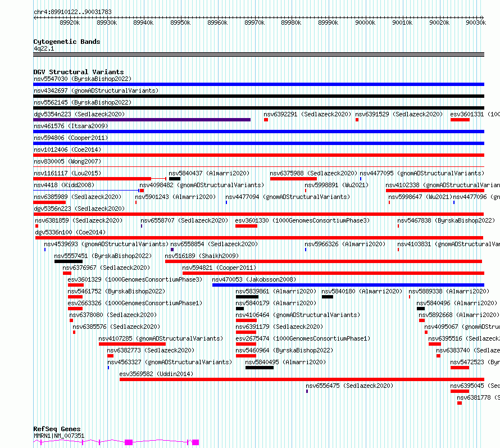Click the red nsv4107285 variant bar
500x448 pixels.
click(x=133, y=344)
